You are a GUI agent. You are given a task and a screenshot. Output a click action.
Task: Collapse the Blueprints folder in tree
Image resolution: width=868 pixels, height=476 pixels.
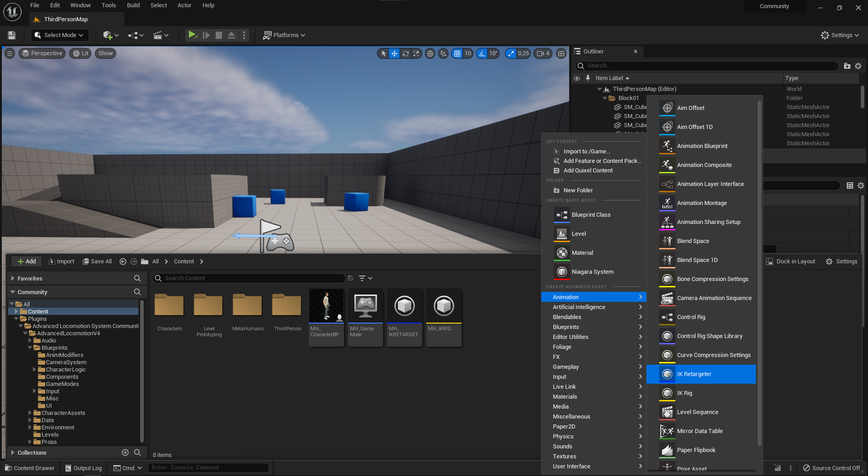coord(30,348)
